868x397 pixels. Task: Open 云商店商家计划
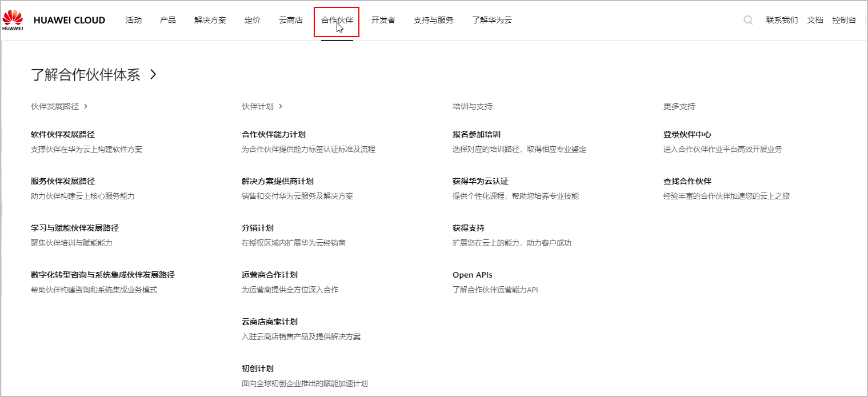[x=270, y=322]
